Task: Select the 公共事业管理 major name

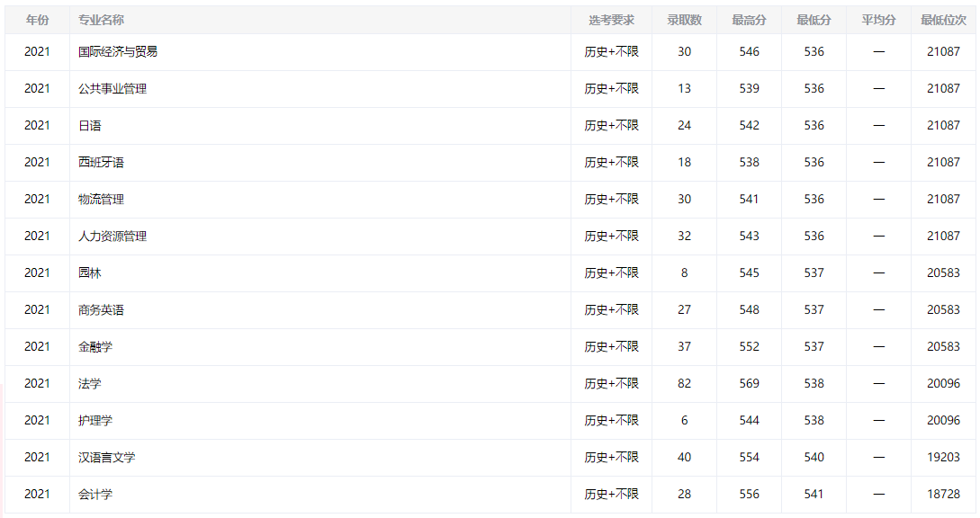Action: click(x=112, y=89)
